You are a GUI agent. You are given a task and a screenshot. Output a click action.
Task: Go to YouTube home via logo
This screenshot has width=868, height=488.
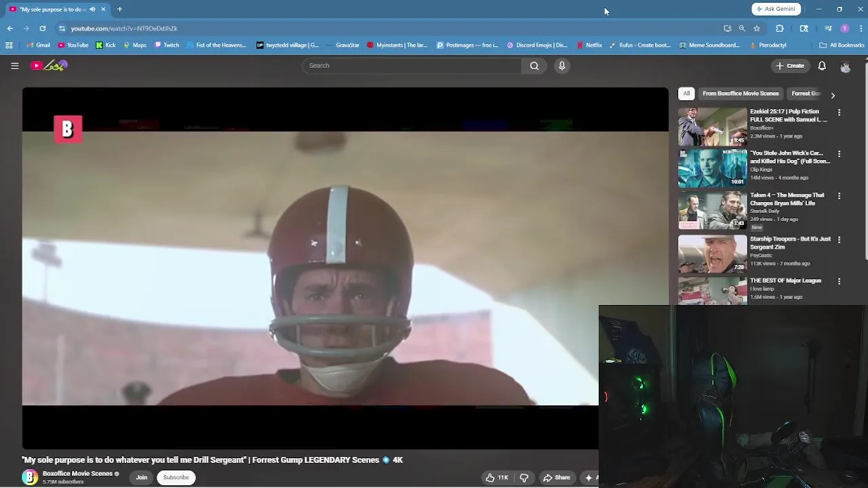point(50,66)
